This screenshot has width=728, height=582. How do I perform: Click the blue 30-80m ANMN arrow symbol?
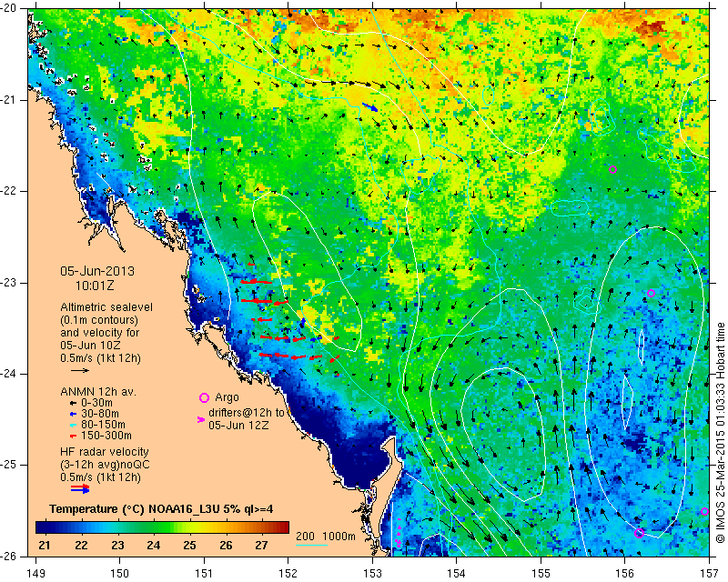click(x=73, y=414)
